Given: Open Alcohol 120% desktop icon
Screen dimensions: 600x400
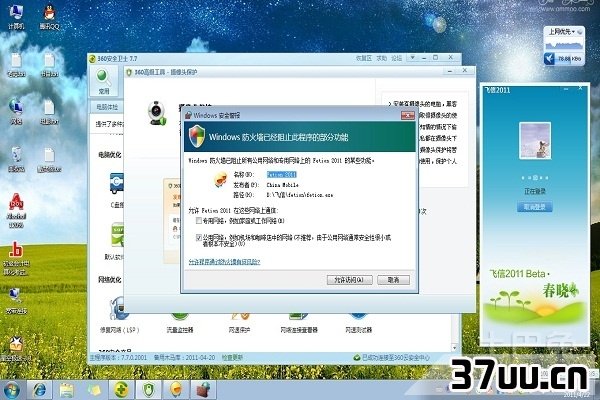Looking at the screenshot, I should pos(16,211).
